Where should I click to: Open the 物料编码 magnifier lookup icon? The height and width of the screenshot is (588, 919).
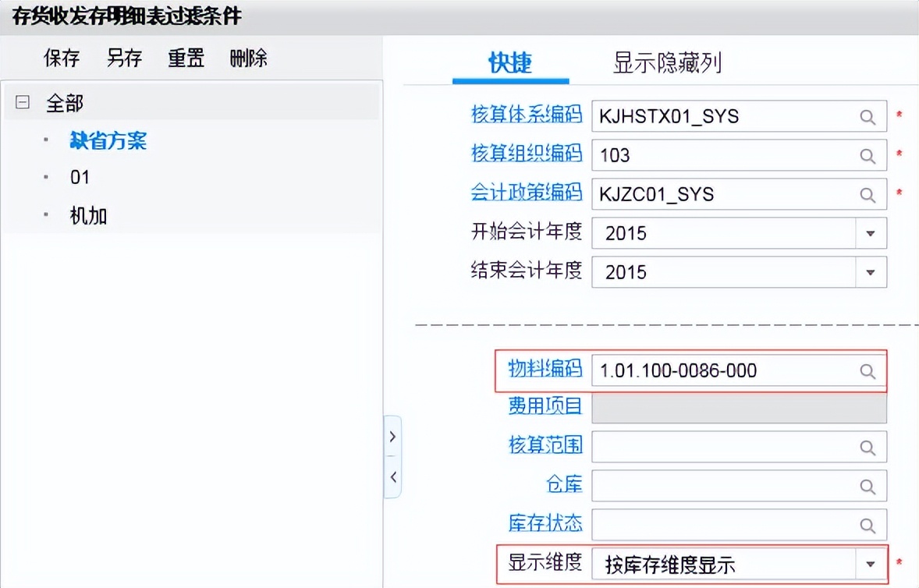pos(868,370)
